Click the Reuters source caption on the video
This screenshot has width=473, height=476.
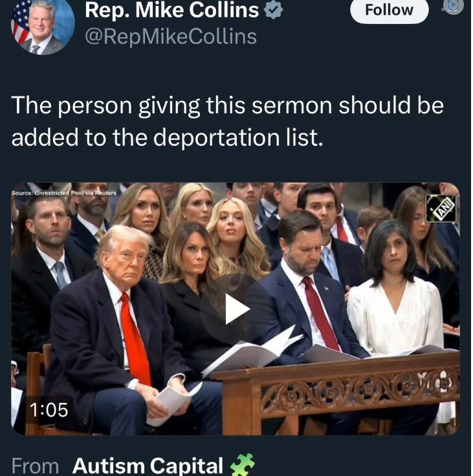click(63, 193)
